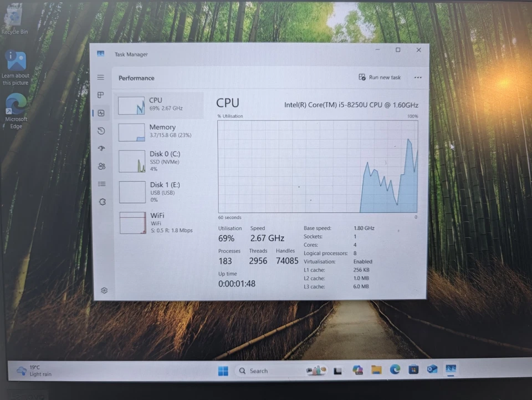Open the Details page list icon

click(102, 184)
